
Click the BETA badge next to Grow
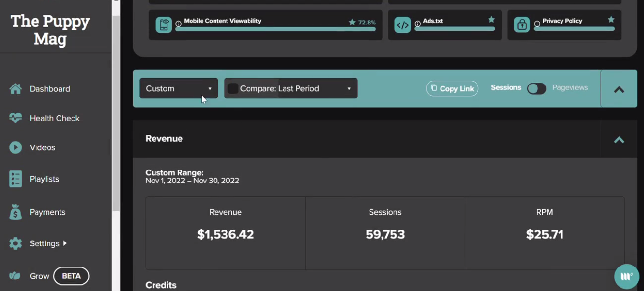(71, 276)
